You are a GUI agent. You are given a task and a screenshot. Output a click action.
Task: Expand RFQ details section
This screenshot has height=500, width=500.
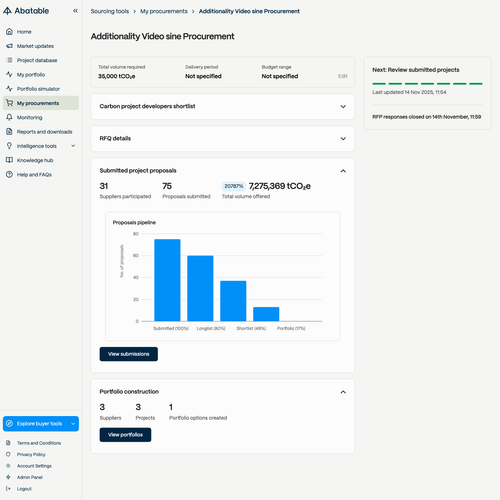[343, 139]
